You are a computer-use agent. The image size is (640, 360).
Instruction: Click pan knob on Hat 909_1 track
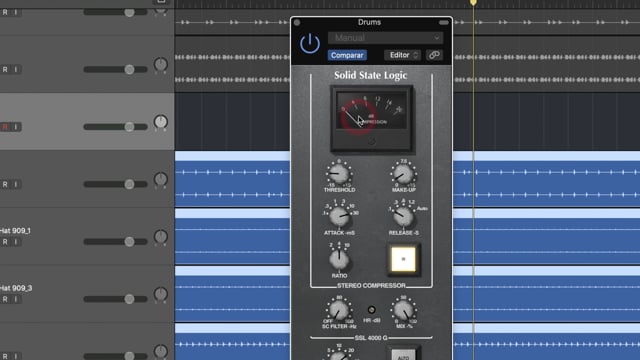(x=161, y=237)
